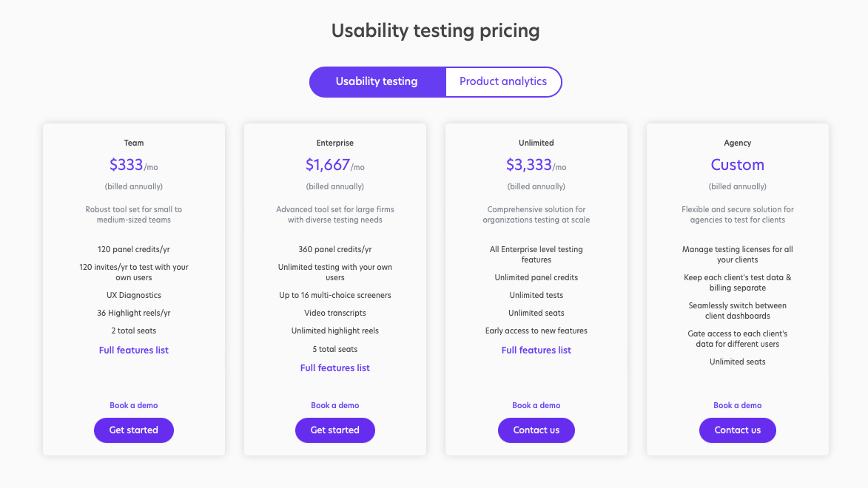
Task: Click the Usability testing pricing heading
Action: [x=435, y=31]
